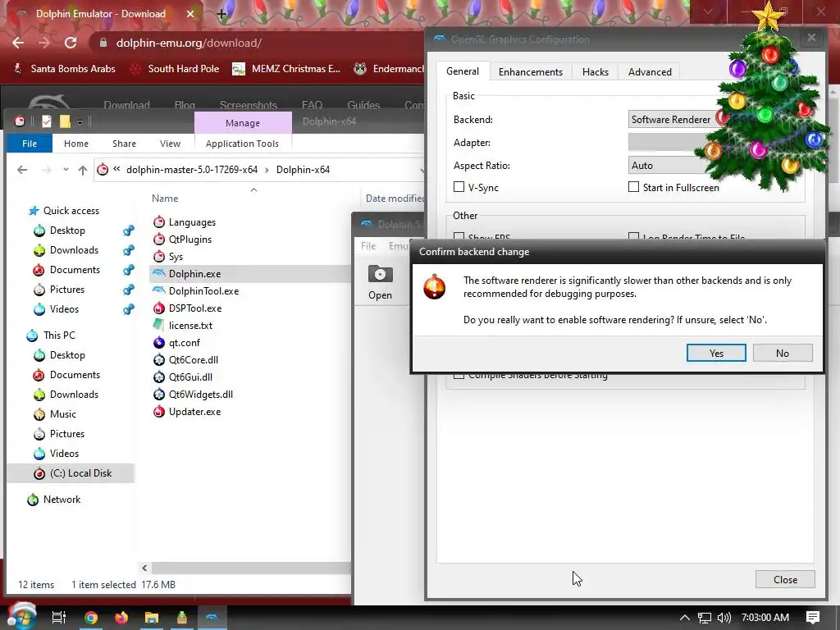Open the notification center icon
The image size is (840, 630).
(x=812, y=618)
